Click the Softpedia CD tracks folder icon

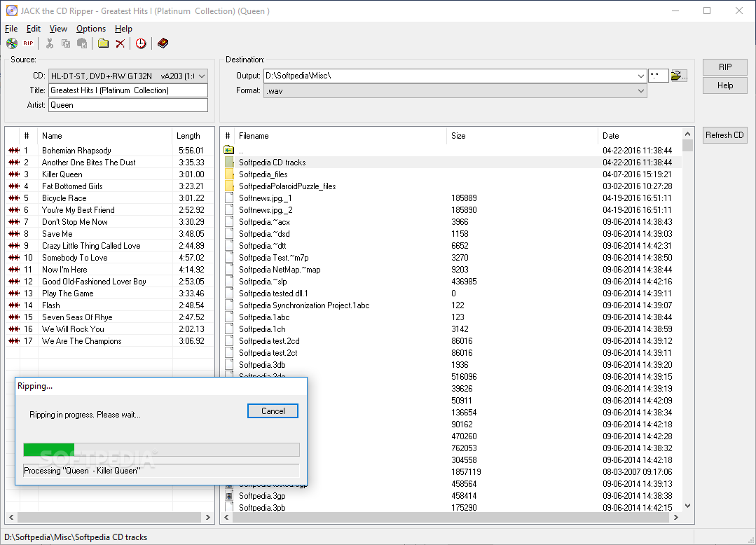pyautogui.click(x=229, y=163)
